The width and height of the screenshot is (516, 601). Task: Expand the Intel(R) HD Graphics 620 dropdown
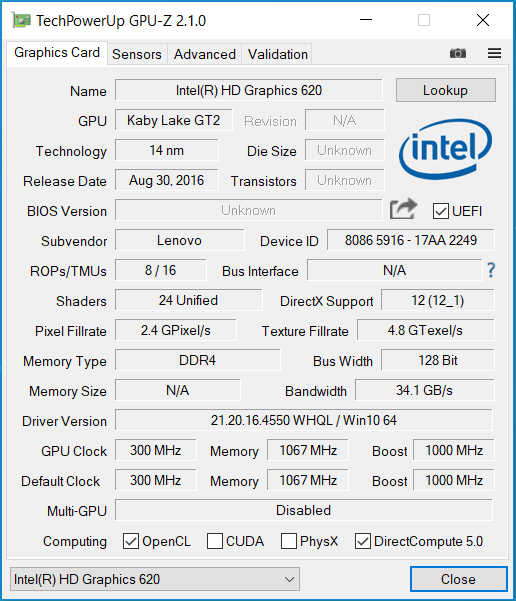(x=155, y=579)
